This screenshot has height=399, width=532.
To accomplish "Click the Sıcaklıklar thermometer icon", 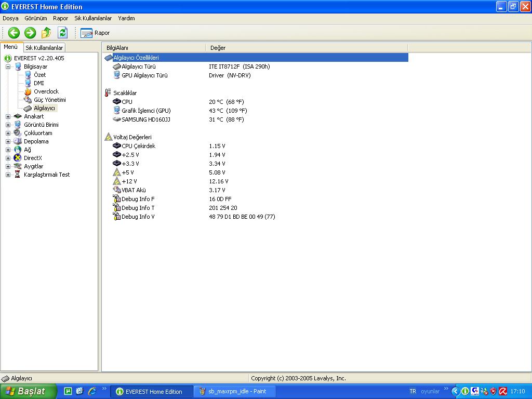I will pyautogui.click(x=108, y=93).
